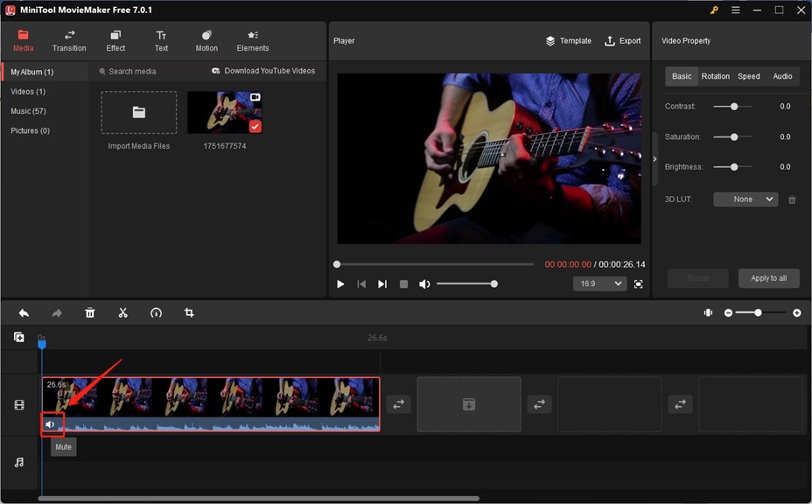The width and height of the screenshot is (812, 504).
Task: Click the add-track icon on the timeline
Action: click(18, 335)
